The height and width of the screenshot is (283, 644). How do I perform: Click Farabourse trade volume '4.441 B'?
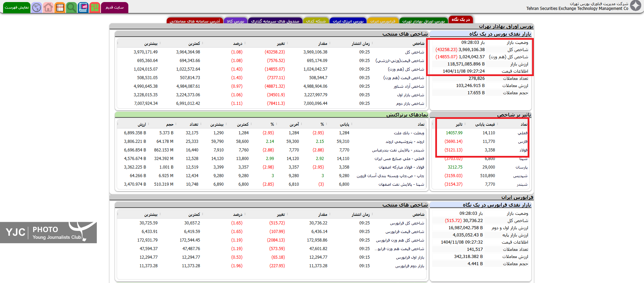[475, 264]
